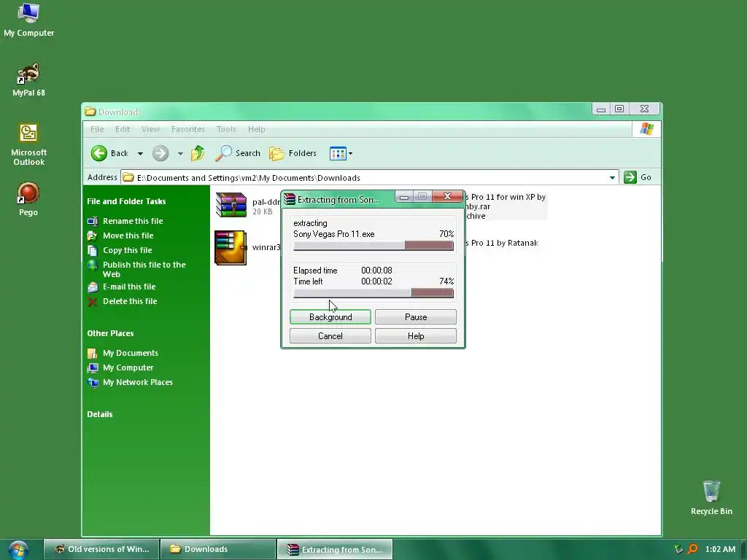Click the Downloads folder icon in title bar
Viewport: 747px width, 560px height.
click(x=90, y=112)
